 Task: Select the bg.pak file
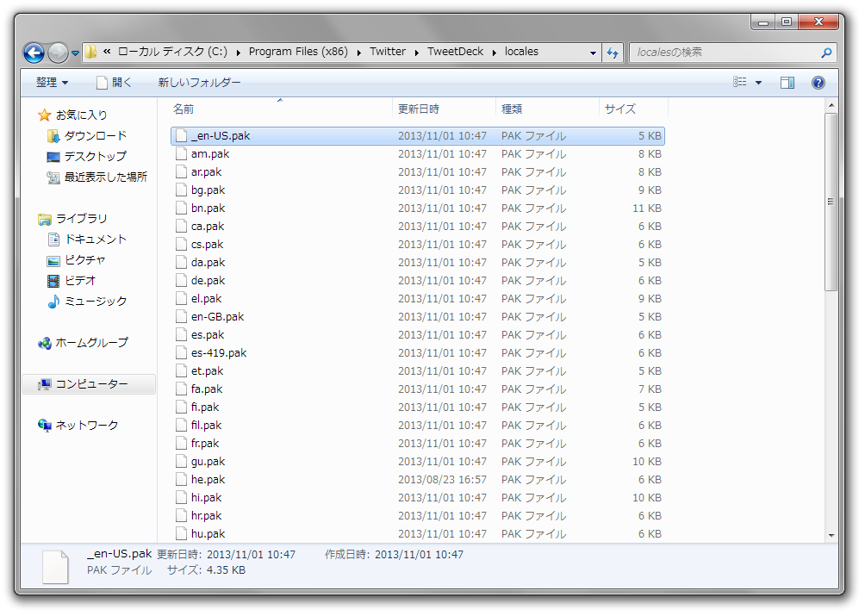coord(418,190)
